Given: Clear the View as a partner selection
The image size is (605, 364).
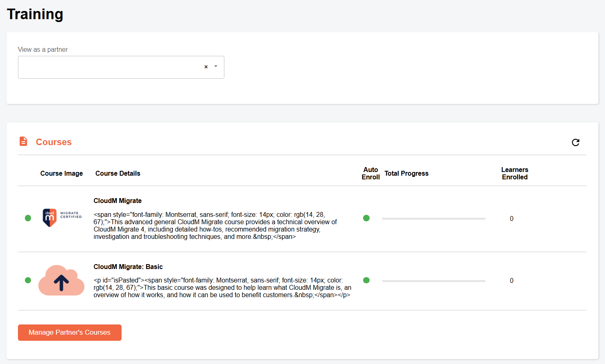Looking at the screenshot, I should (x=206, y=67).
